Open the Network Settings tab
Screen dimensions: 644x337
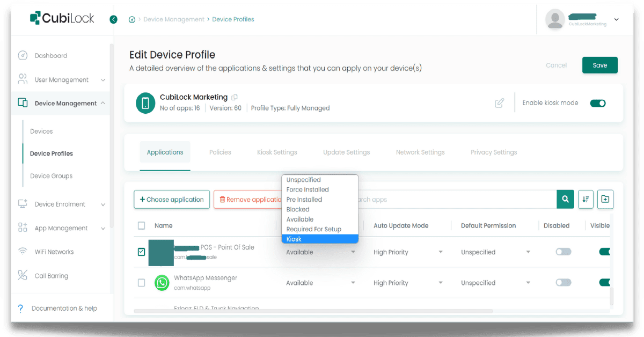click(x=420, y=152)
